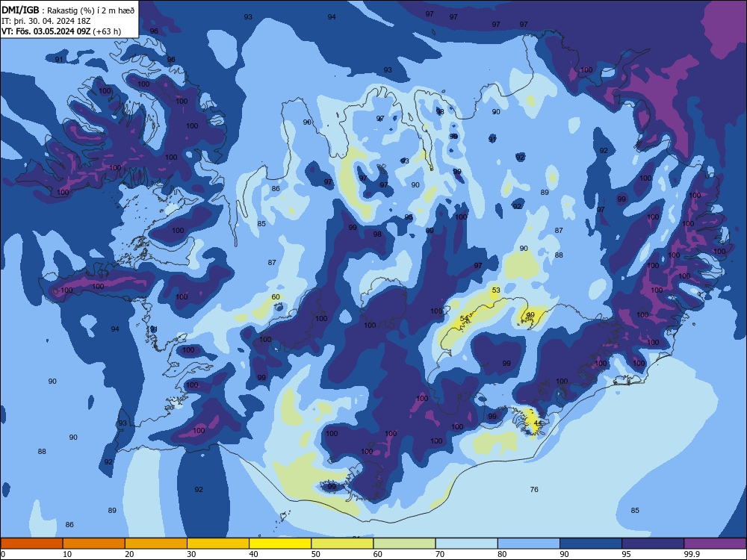Click the "DMI/IGB : Rakastig (%)" title line

(68, 10)
